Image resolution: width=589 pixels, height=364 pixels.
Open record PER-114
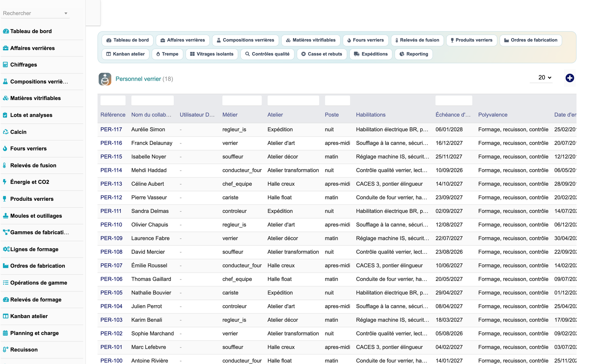point(111,170)
